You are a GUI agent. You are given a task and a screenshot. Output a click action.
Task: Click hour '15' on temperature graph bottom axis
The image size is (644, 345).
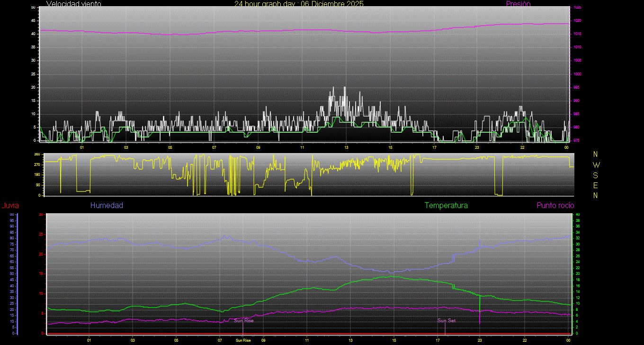tap(394, 340)
